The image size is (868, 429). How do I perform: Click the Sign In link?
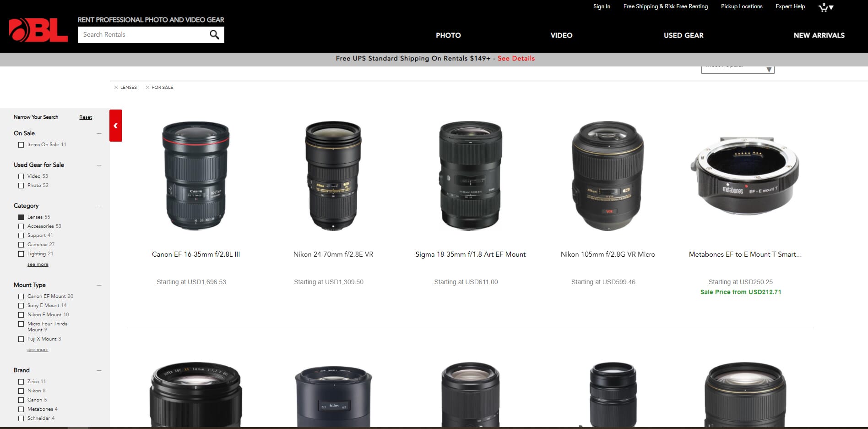click(602, 6)
